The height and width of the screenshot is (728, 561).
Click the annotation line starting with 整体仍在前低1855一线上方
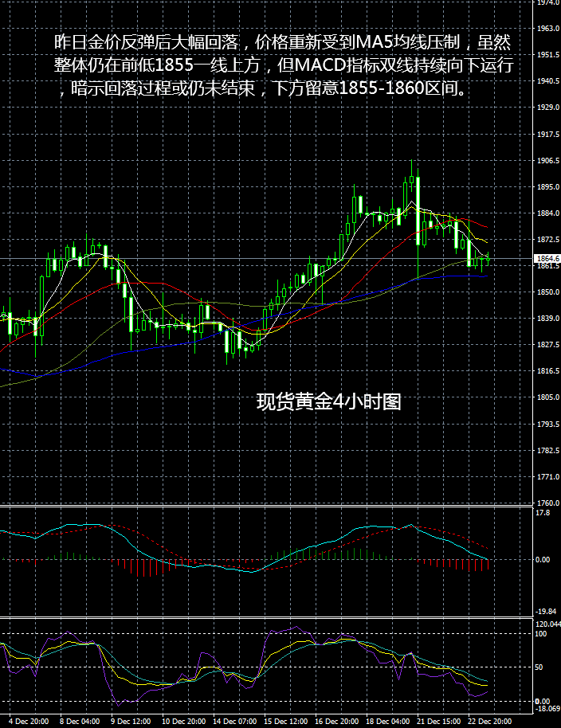click(284, 65)
